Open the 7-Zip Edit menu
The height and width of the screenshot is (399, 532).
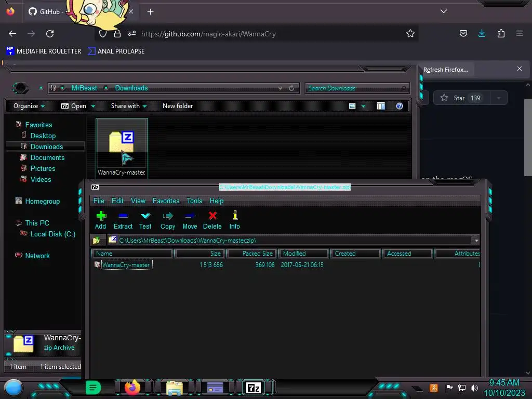coord(117,201)
